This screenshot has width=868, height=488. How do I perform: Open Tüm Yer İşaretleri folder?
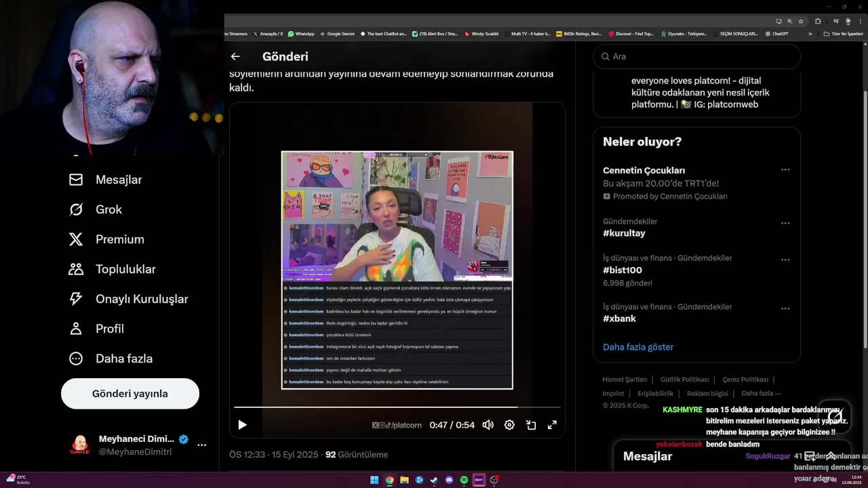(x=843, y=33)
